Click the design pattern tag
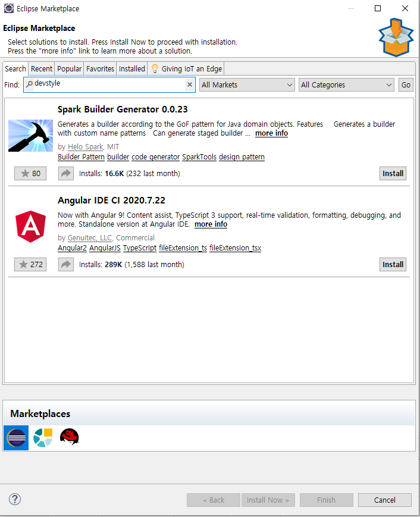The image size is (420, 517). click(x=242, y=157)
